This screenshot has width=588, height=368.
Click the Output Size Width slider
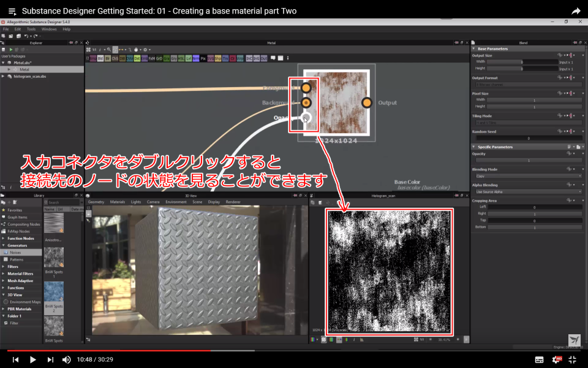click(x=522, y=62)
